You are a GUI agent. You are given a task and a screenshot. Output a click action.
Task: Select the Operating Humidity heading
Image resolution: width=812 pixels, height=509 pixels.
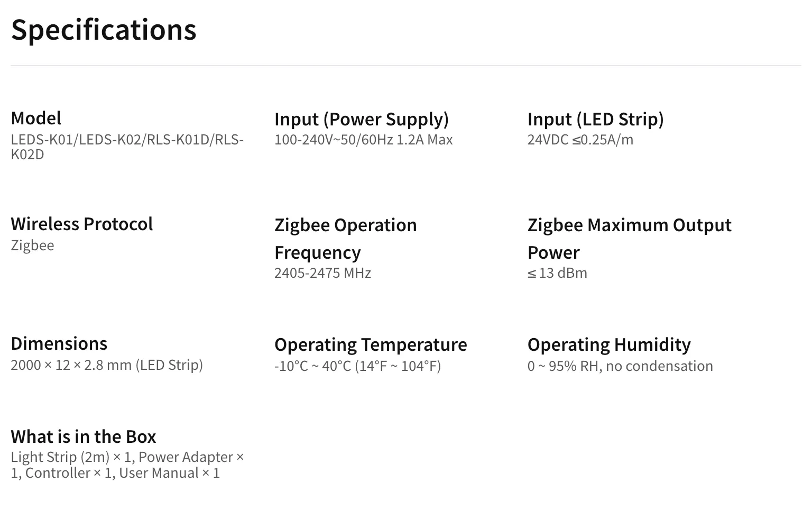pos(610,344)
